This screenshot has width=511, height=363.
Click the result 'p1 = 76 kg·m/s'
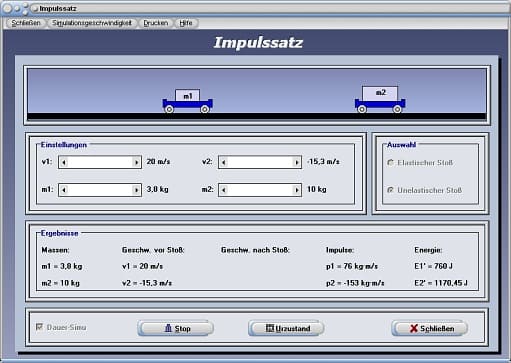tap(352, 266)
